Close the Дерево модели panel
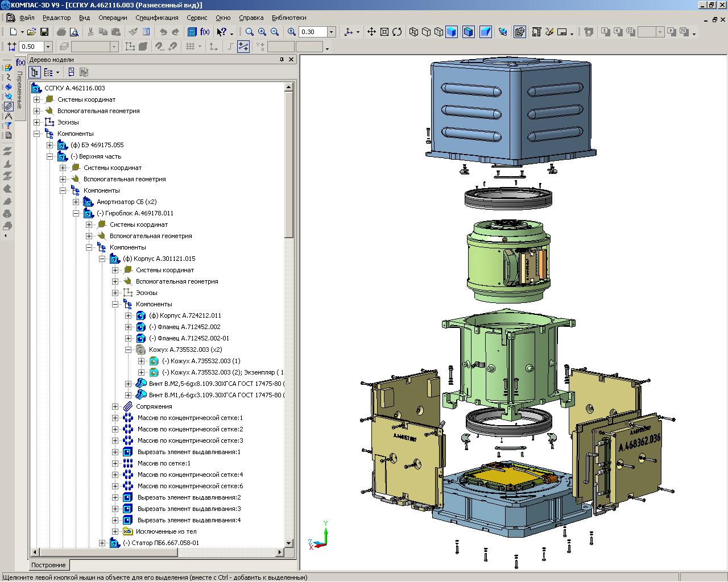 click(x=291, y=59)
